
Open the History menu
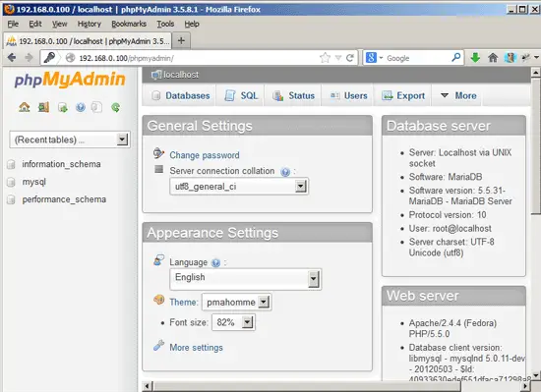point(89,24)
